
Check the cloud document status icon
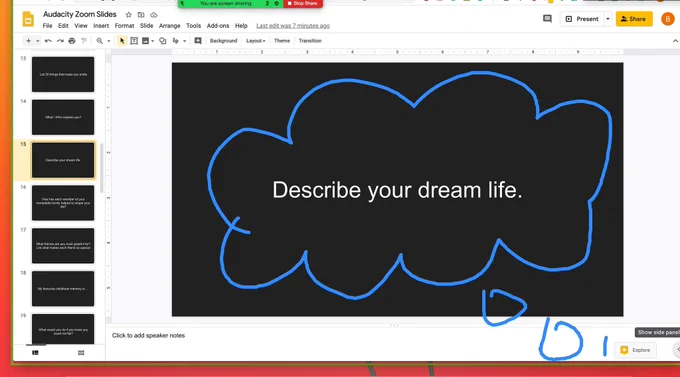coord(154,15)
